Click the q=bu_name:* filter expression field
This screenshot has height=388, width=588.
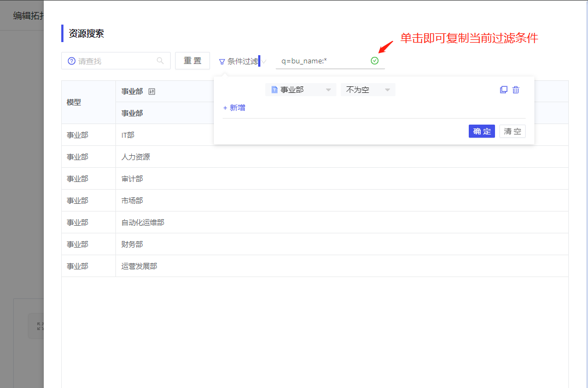323,61
